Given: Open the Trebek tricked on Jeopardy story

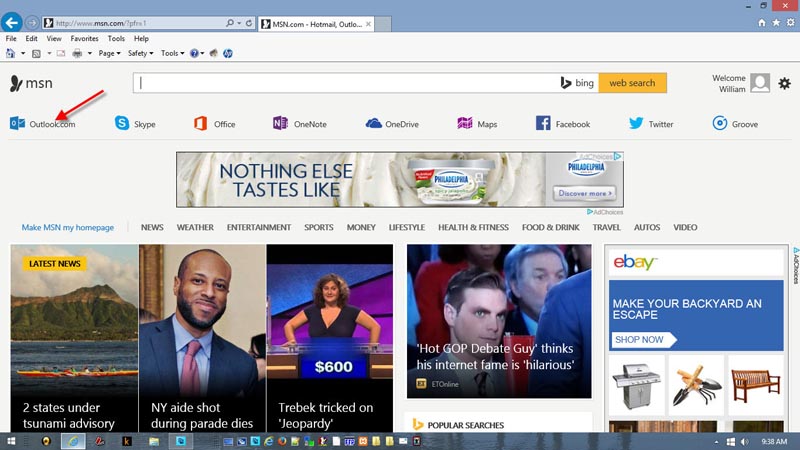Looking at the screenshot, I should [329, 338].
